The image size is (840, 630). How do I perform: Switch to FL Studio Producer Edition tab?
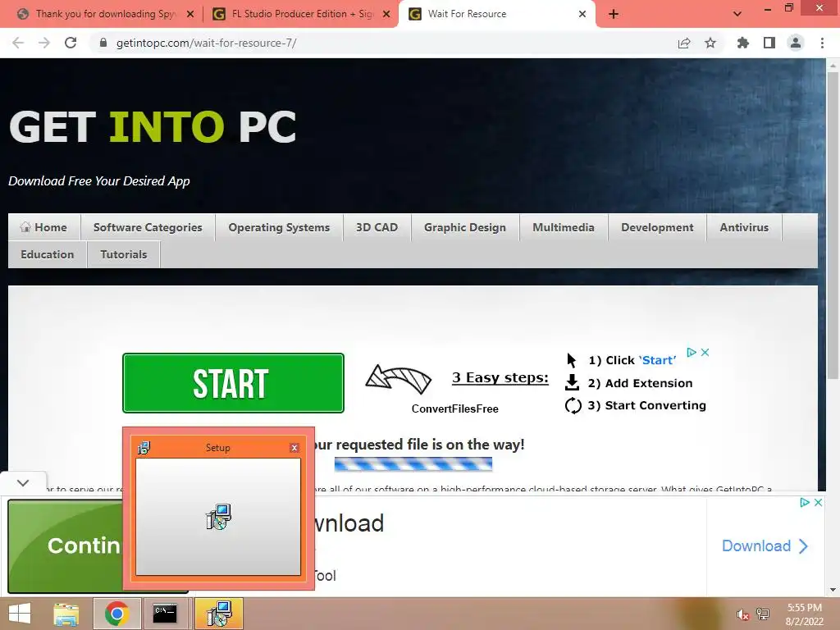300,14
